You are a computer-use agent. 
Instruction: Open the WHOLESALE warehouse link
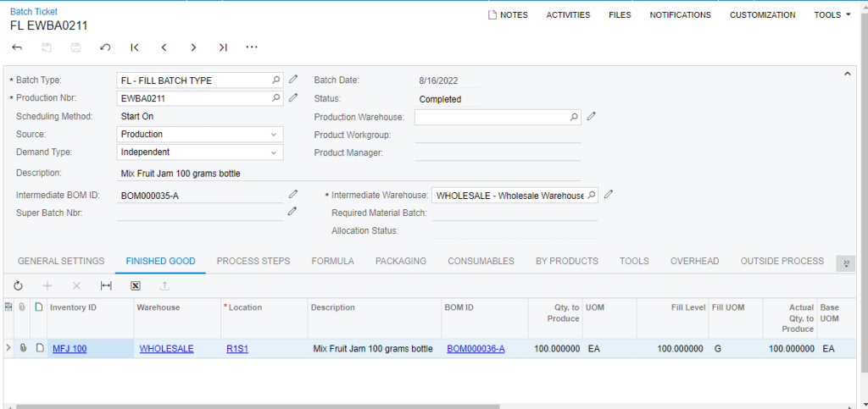tap(167, 349)
